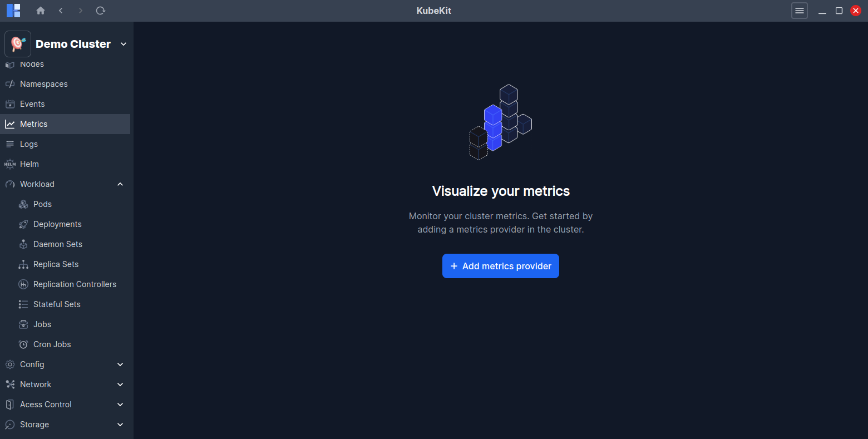The image size is (868, 439).
Task: Collapse the Workload section
Action: [120, 184]
